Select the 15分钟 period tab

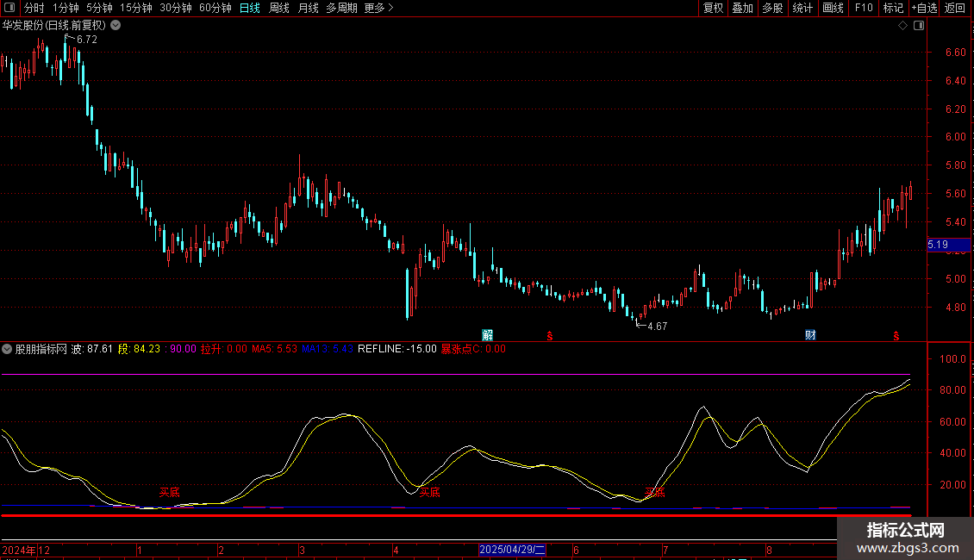136,8
